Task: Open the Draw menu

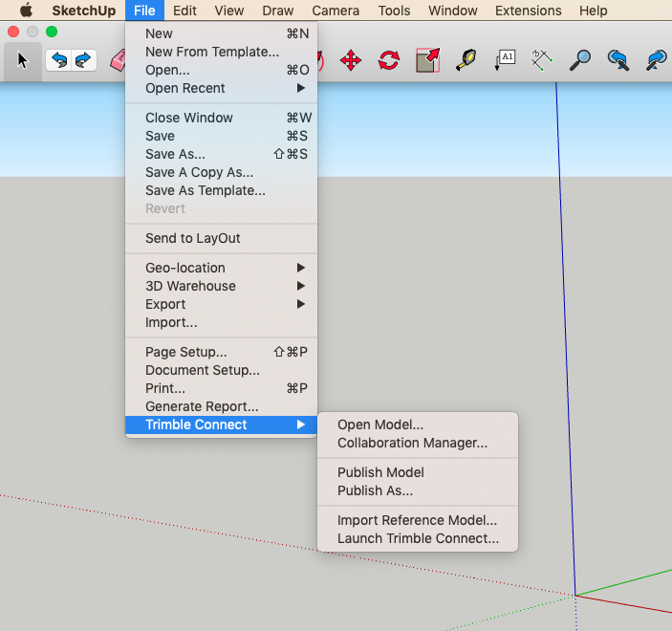Action: [278, 11]
